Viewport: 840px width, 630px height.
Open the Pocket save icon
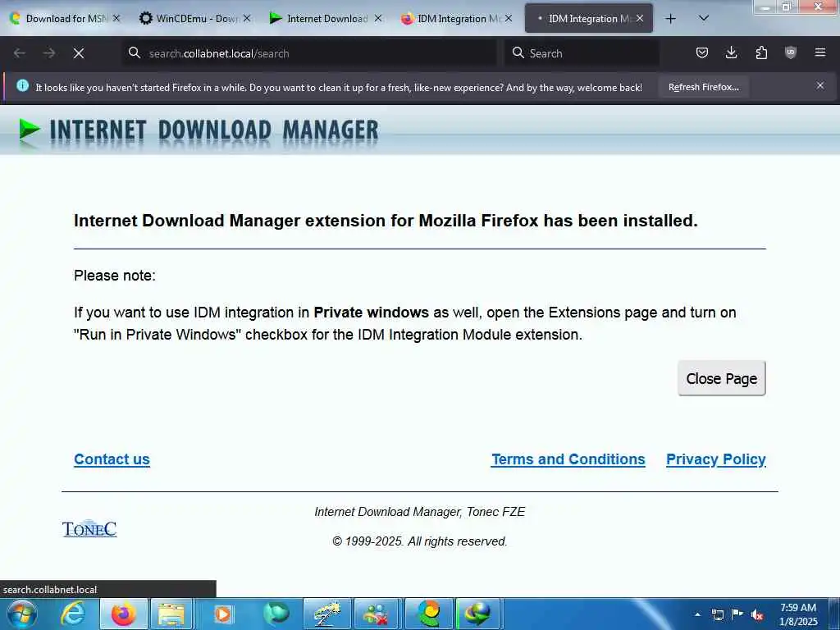pyautogui.click(x=702, y=52)
